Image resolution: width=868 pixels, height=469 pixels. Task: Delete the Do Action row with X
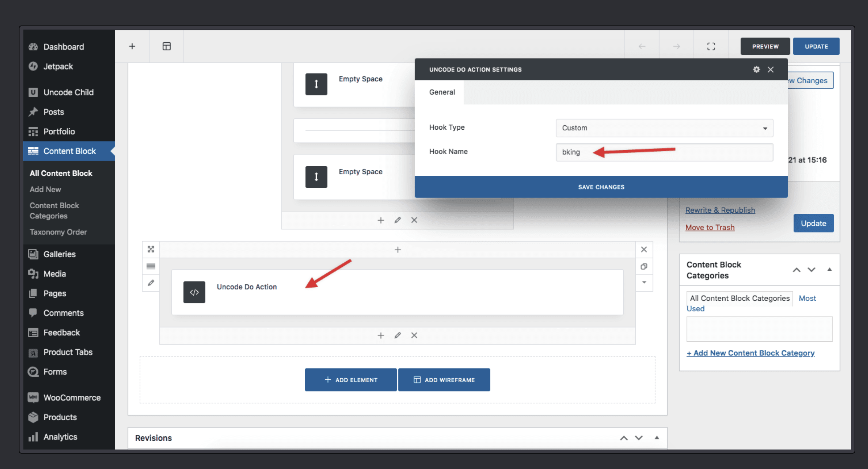point(643,249)
